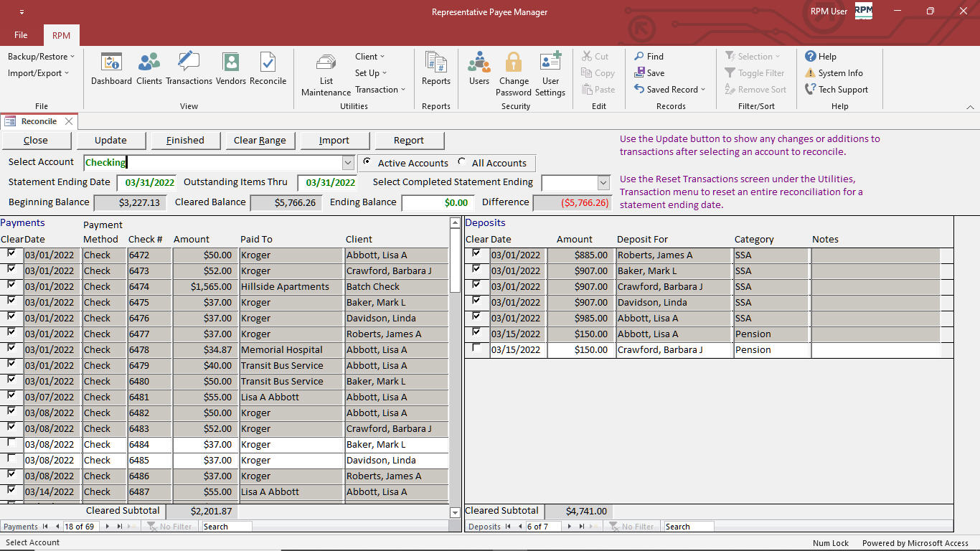Go to next record in Payments navigator

[108, 527]
